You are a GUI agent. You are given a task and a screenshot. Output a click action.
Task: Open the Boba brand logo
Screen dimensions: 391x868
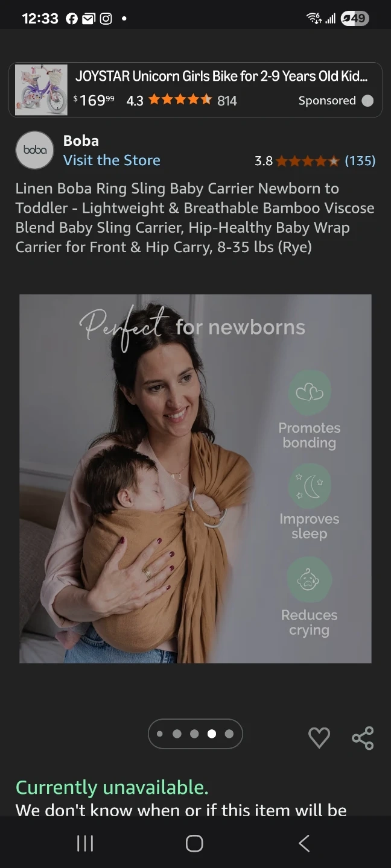[34, 149]
